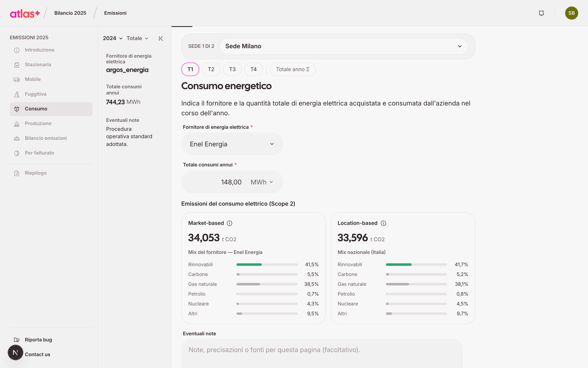Click the Location-based Nucleare 4,5% value
Screen dimensions: 588x368
[462, 304]
